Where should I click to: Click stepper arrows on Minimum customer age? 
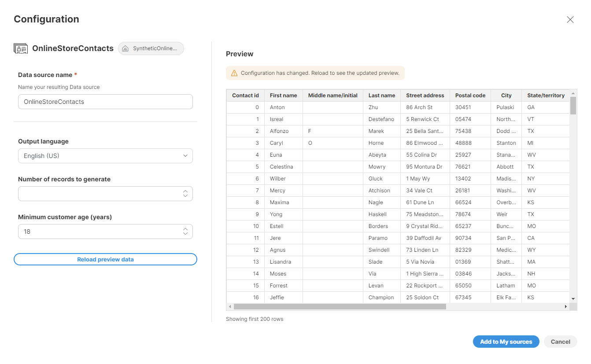click(185, 232)
